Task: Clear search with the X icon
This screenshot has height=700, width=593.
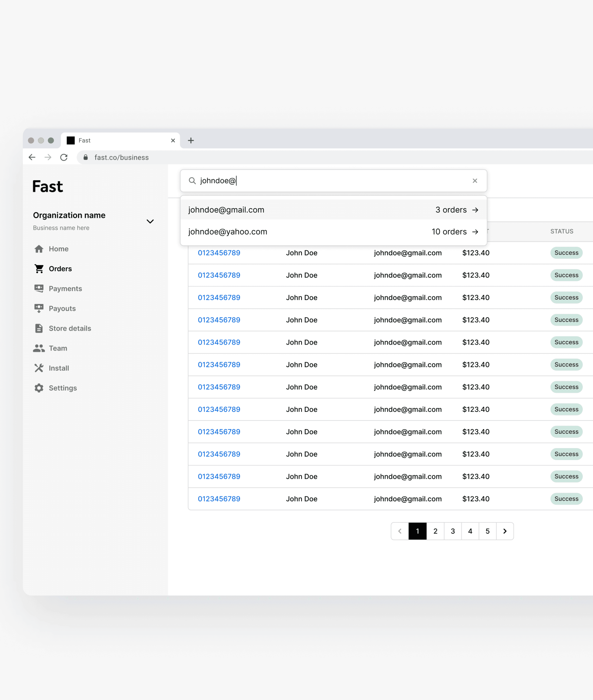Action: 475,181
